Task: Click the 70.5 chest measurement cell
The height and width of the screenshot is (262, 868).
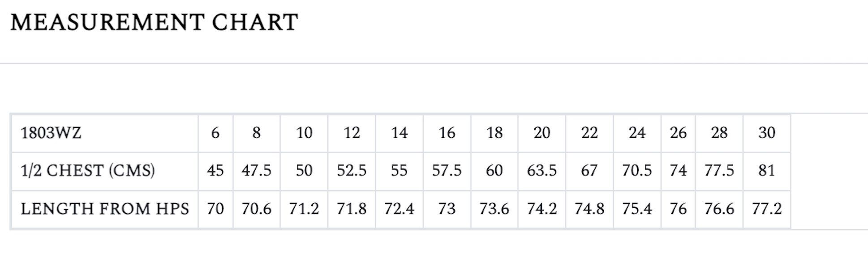Action: pyautogui.click(x=637, y=171)
